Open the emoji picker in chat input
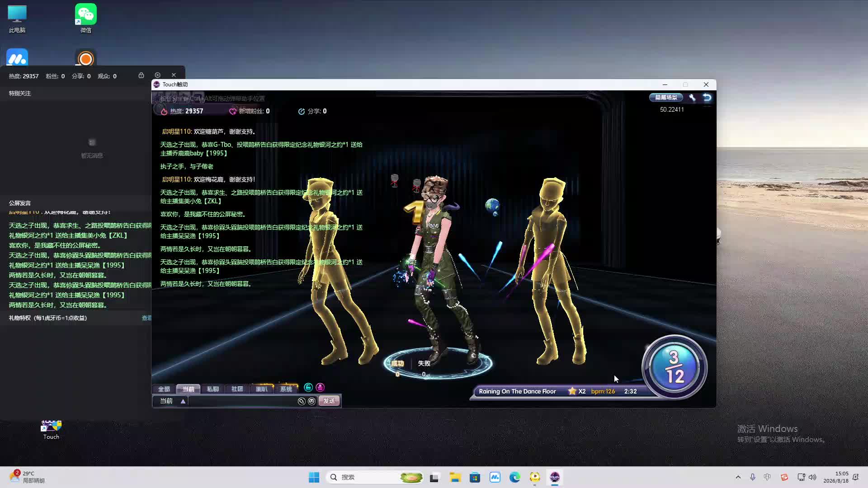Screen dimensions: 868x488 click(x=311, y=401)
